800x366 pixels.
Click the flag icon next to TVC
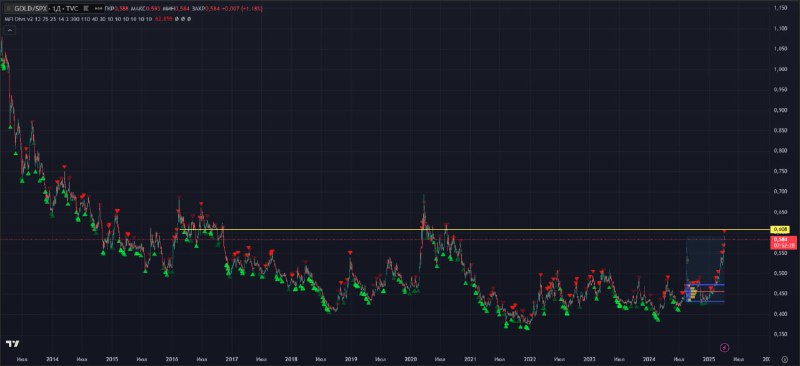(x=86, y=9)
